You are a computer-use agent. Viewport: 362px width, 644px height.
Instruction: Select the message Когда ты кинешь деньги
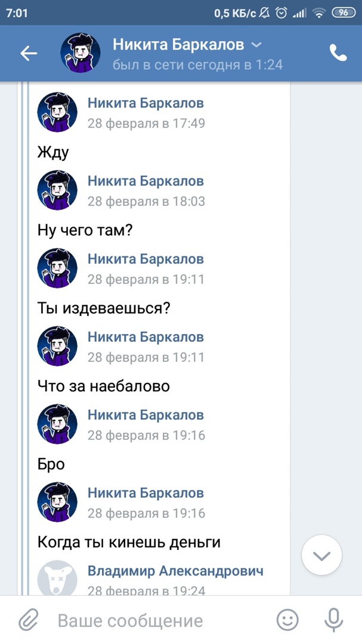129,542
